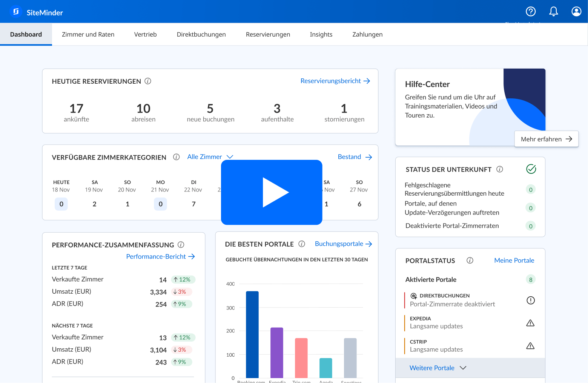Click the Expedia warning triangle icon
The height and width of the screenshot is (383, 588).
(530, 323)
